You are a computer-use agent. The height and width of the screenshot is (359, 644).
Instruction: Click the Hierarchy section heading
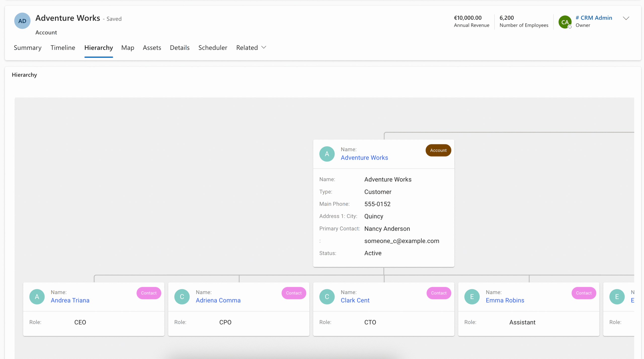point(24,75)
